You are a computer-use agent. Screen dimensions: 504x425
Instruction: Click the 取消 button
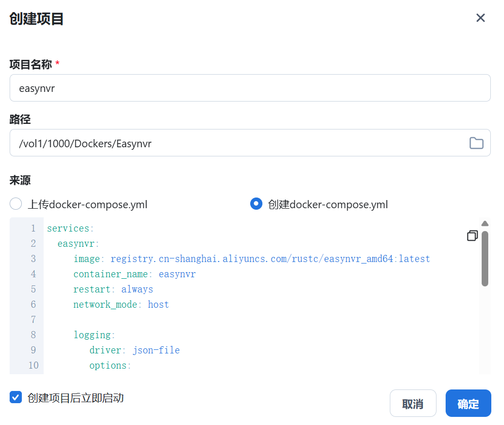[413, 404]
